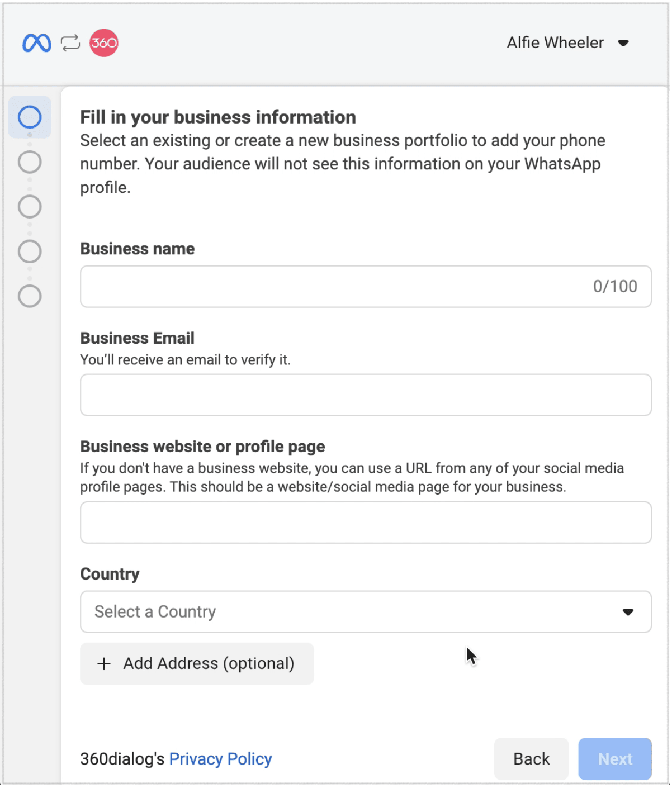Click the sync arrows icon in header
This screenshot has height=788, width=672.
[70, 43]
